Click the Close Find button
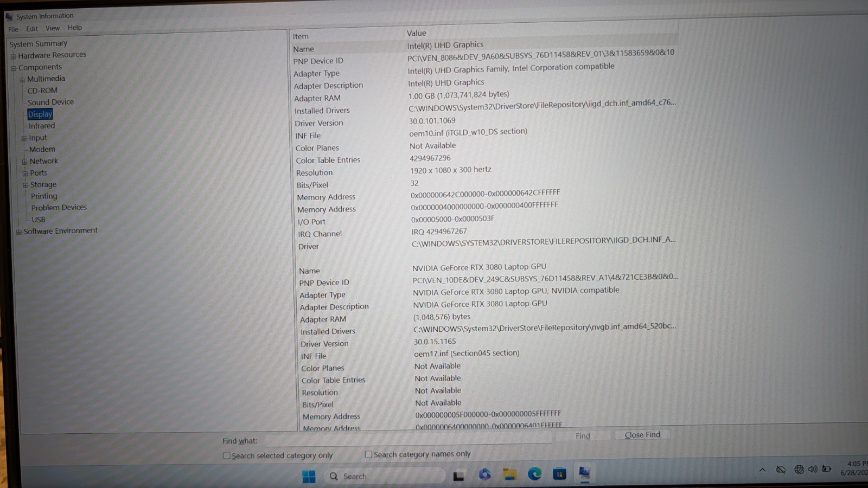Screen dimensions: 868x488 (642, 435)
